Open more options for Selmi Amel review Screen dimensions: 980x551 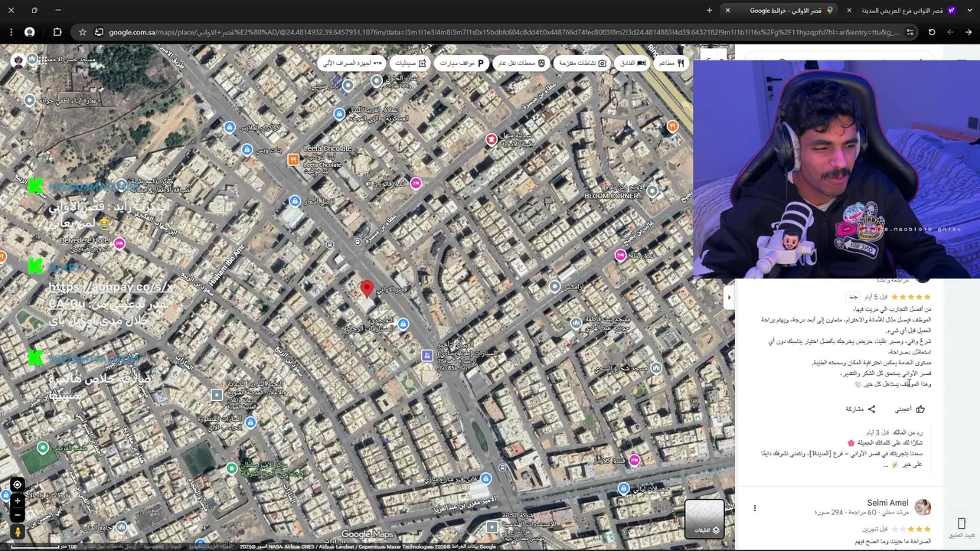coord(755,508)
